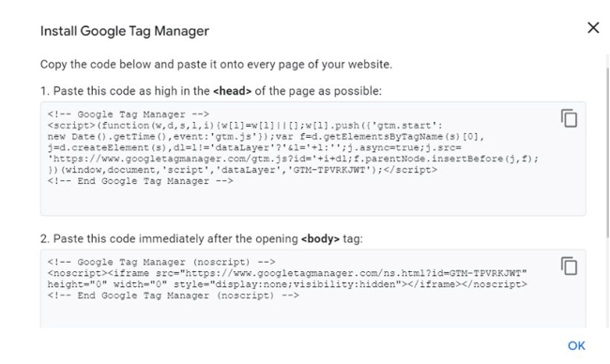This screenshot has height=364, width=610.
Task: Click the ns.html iframe src URL line
Action: point(287,273)
